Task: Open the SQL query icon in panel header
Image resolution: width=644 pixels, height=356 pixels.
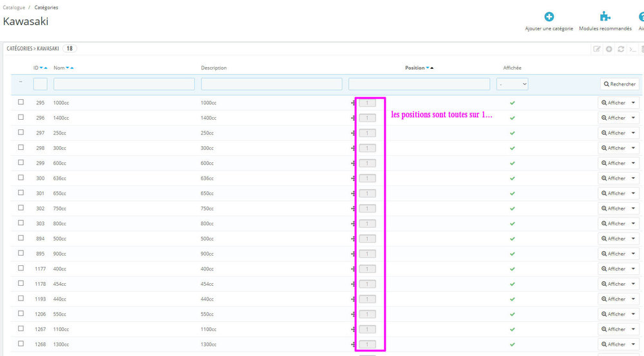Action: point(632,50)
